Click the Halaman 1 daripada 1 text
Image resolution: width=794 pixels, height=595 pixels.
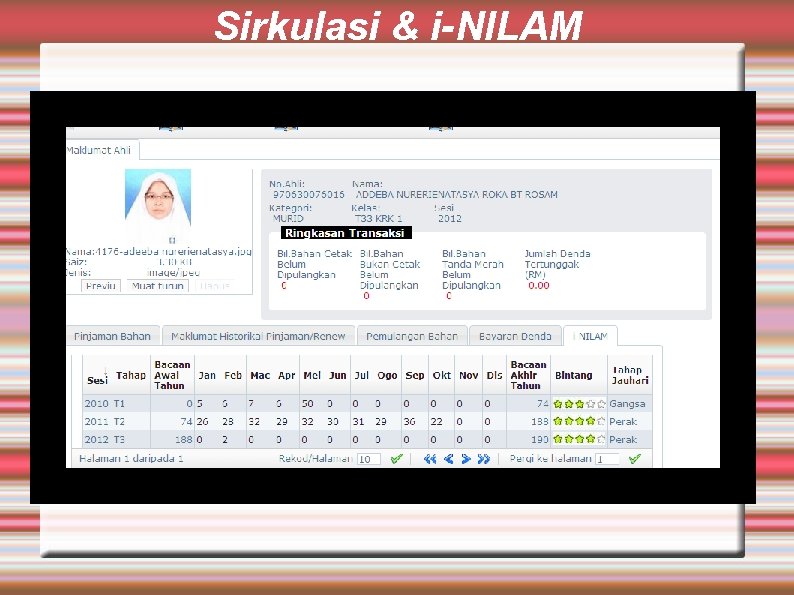tap(131, 459)
